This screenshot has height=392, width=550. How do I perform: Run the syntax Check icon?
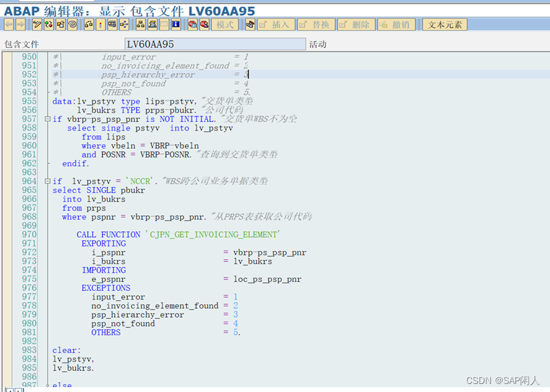click(88, 25)
